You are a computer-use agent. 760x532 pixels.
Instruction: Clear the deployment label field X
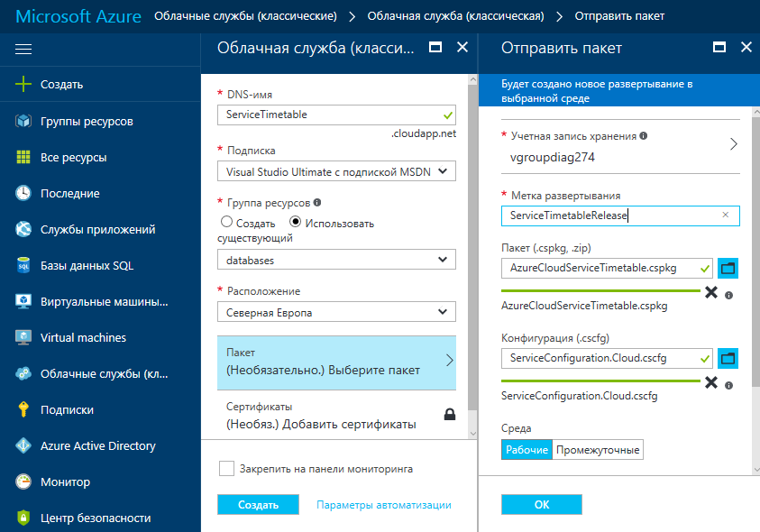click(725, 215)
